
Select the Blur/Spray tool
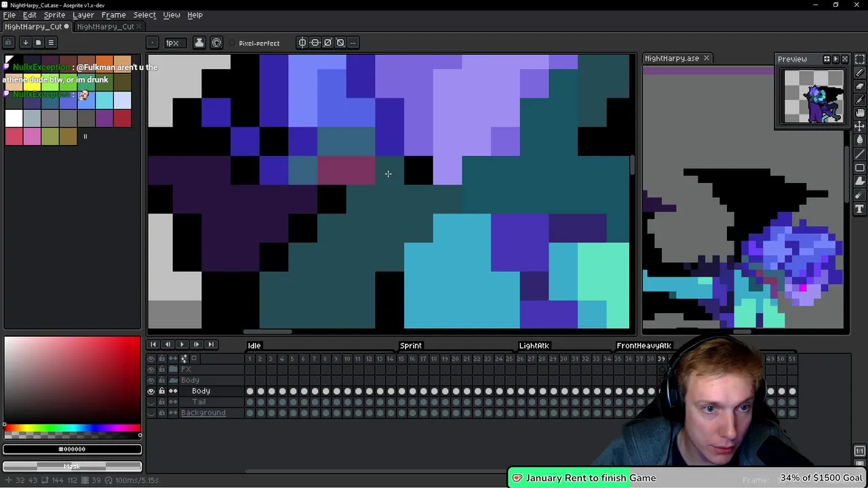point(860,195)
